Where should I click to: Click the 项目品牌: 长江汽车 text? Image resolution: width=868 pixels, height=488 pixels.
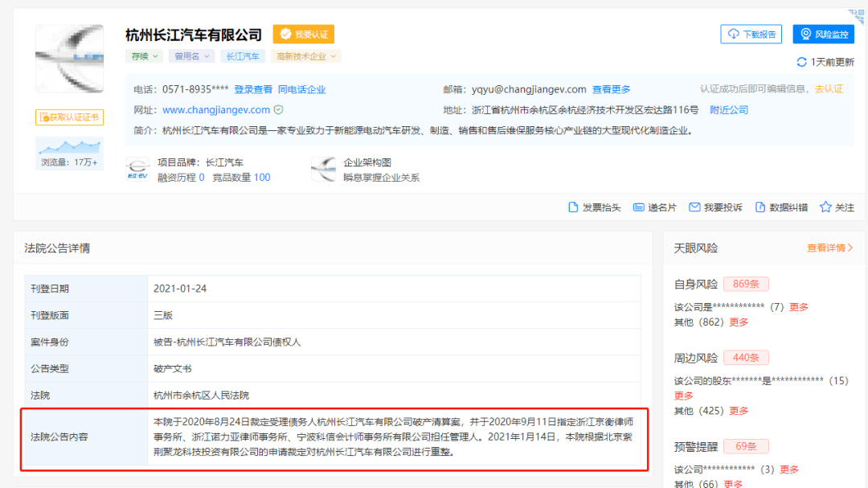point(200,162)
